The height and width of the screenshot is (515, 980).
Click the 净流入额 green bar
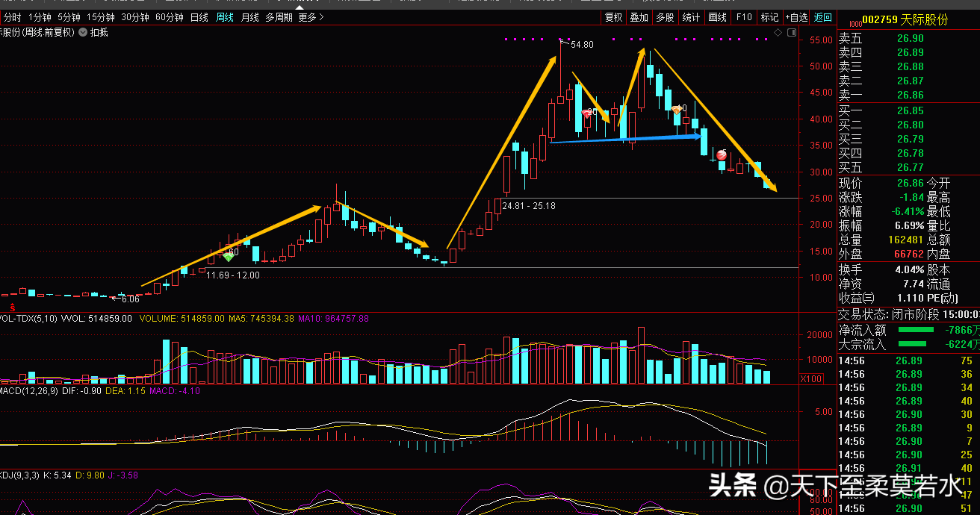coord(916,330)
